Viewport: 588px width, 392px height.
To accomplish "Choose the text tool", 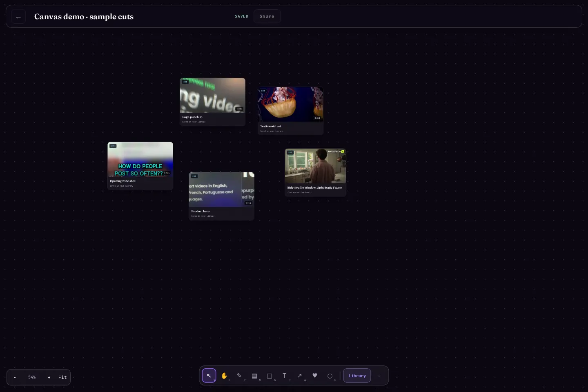I will click(285, 376).
